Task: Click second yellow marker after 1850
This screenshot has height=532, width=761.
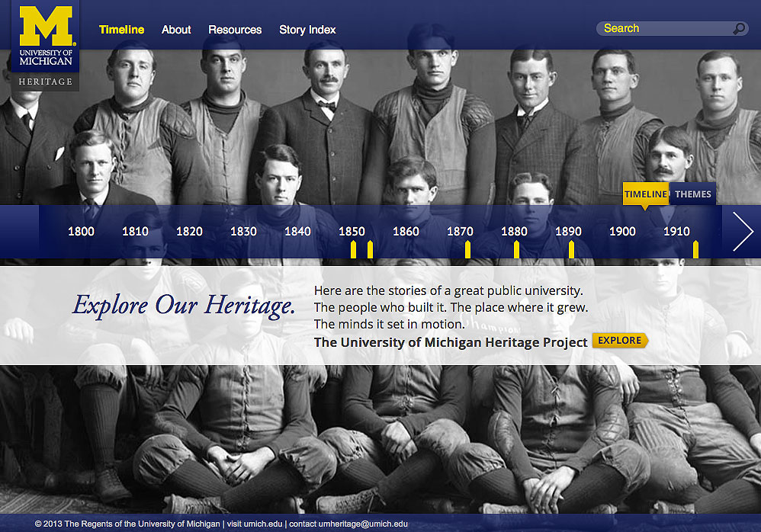Action: (x=371, y=249)
